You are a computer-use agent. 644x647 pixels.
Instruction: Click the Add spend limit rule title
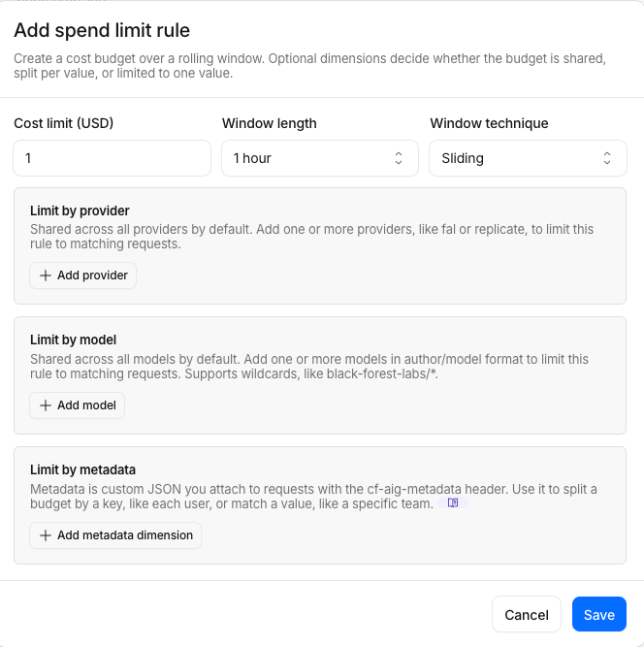[x=102, y=30]
